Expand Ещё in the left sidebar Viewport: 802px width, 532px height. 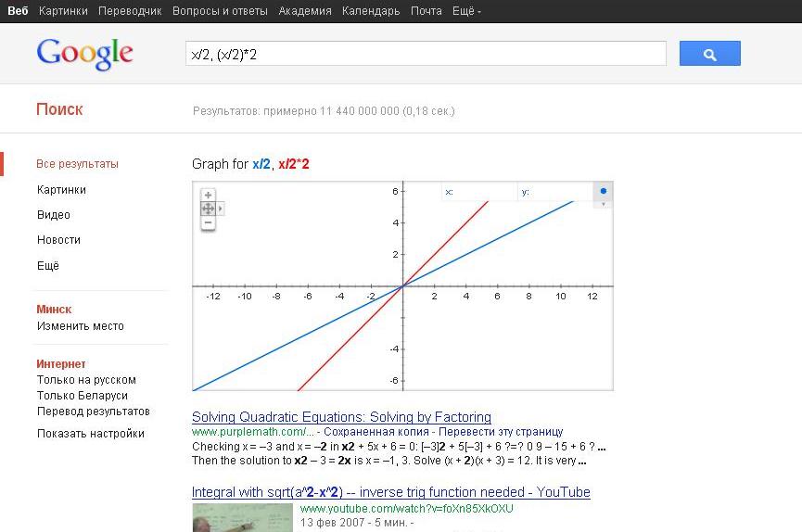pos(48,266)
